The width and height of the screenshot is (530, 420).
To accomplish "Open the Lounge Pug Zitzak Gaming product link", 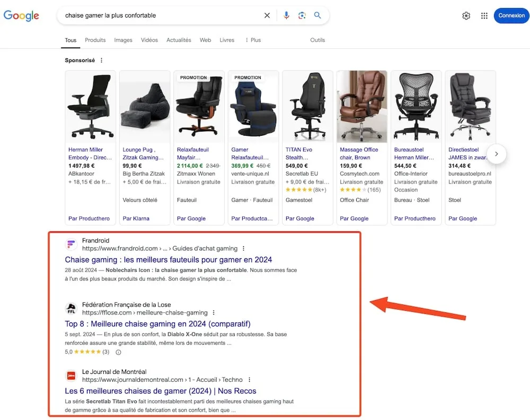I will tap(143, 154).
